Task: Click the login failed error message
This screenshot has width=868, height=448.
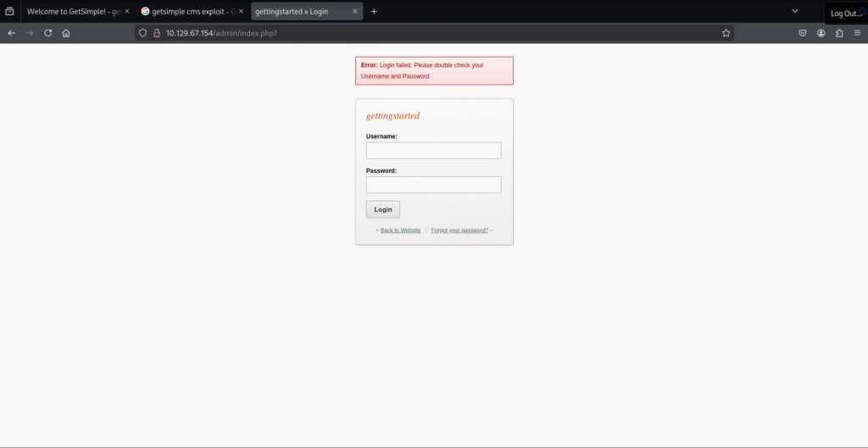Action: coord(434,71)
